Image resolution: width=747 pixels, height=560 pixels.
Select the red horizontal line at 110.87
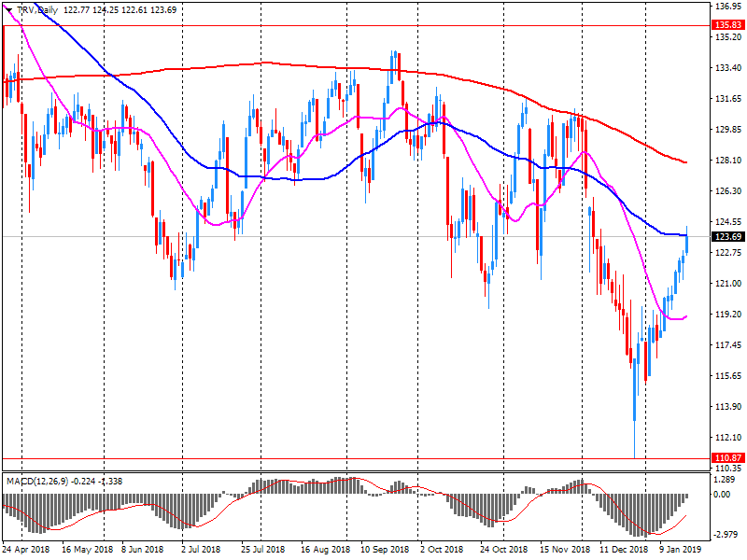tap(357, 458)
